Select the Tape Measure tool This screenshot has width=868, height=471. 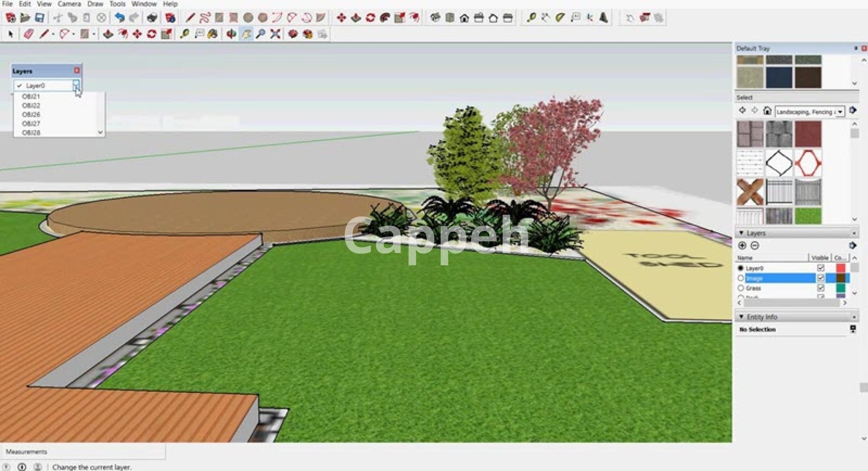click(184, 34)
